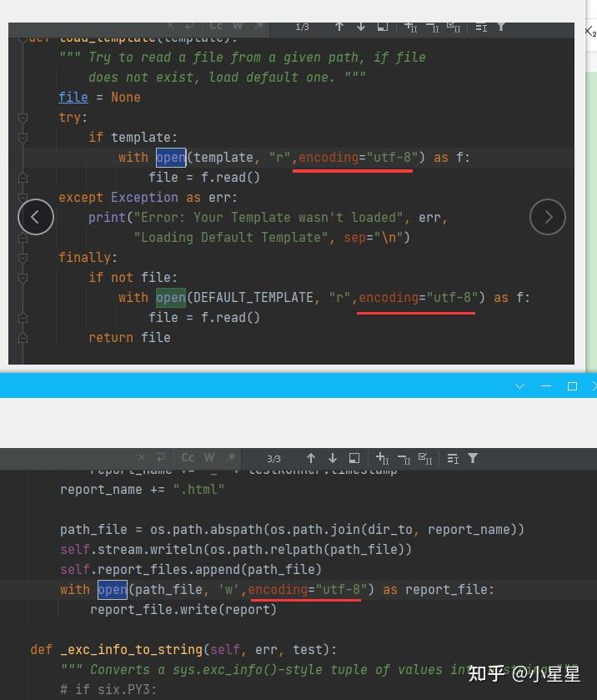Image resolution: width=597 pixels, height=700 pixels.
Task: Go to next search occurrence in 3/3 find bar
Action: 333,458
